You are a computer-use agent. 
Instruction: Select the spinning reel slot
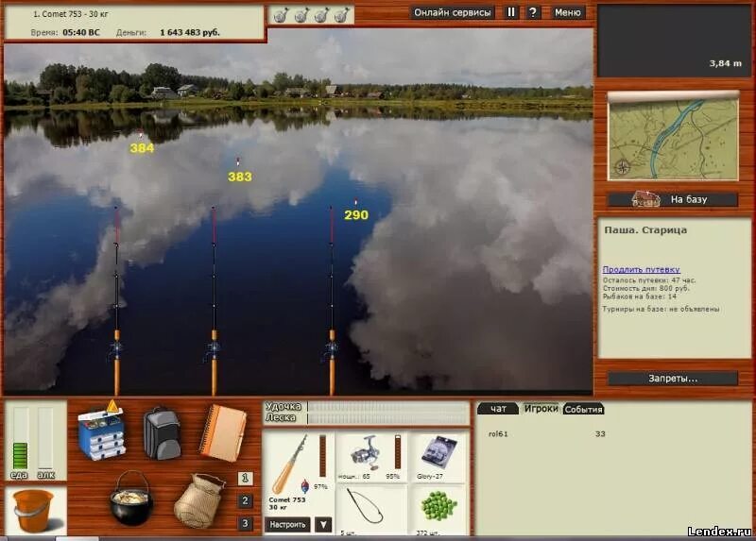pyautogui.click(x=371, y=457)
